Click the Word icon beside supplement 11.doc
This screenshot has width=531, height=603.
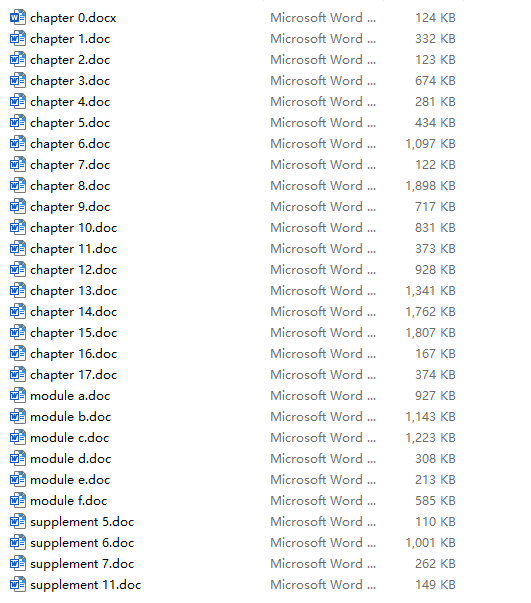pyautogui.click(x=18, y=585)
